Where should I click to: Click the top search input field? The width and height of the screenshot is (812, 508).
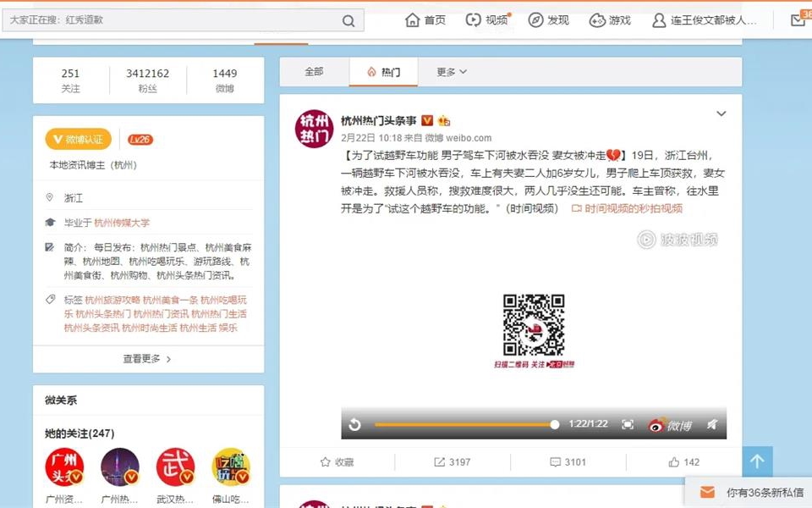tap(169, 20)
